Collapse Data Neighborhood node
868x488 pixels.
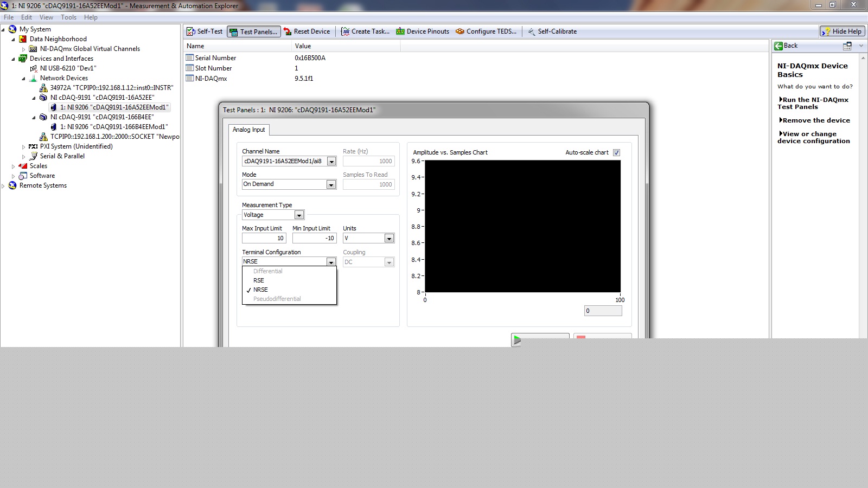[x=14, y=39]
